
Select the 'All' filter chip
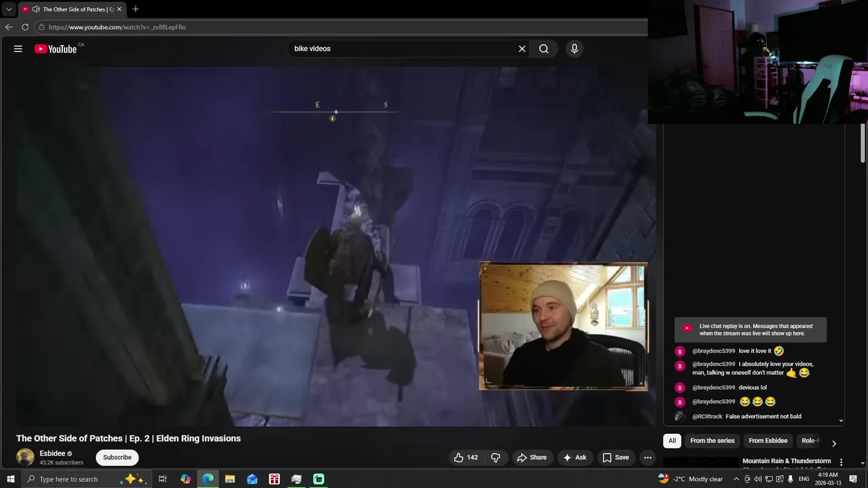pos(672,441)
